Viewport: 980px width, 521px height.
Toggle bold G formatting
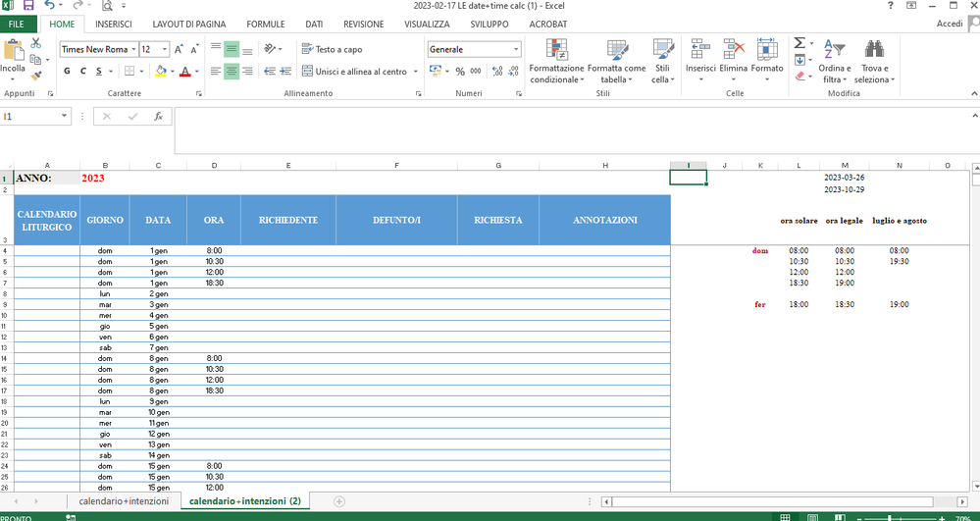67,72
